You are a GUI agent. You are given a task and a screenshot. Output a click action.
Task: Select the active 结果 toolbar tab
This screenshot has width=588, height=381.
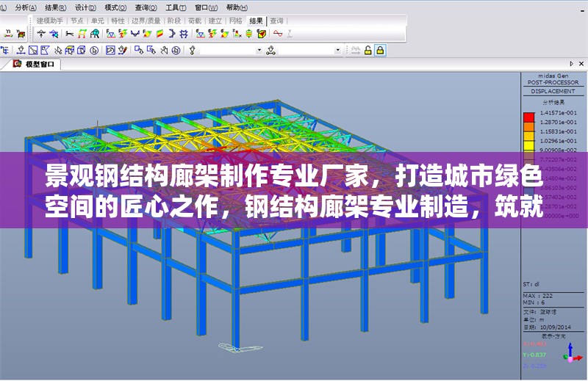(x=256, y=21)
